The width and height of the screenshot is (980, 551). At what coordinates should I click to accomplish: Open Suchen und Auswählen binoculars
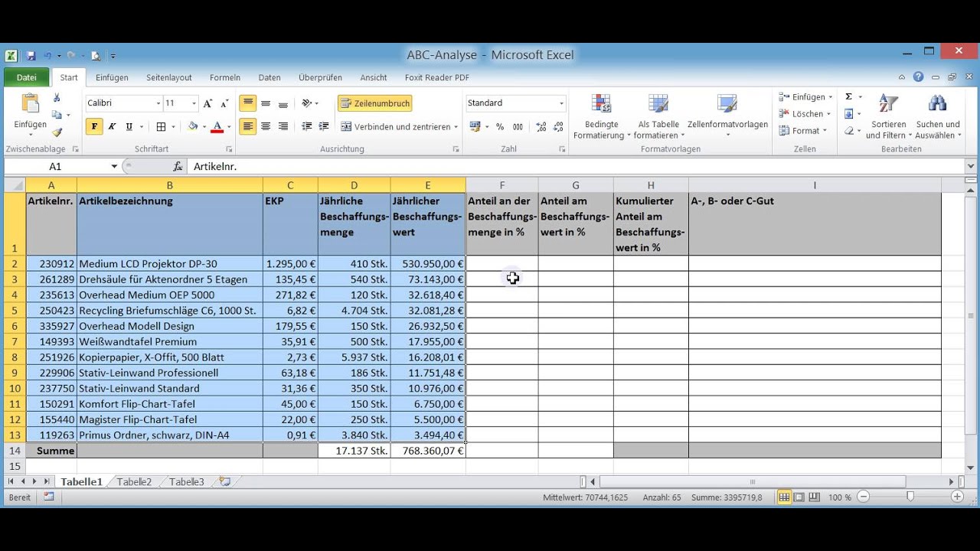[x=937, y=116]
